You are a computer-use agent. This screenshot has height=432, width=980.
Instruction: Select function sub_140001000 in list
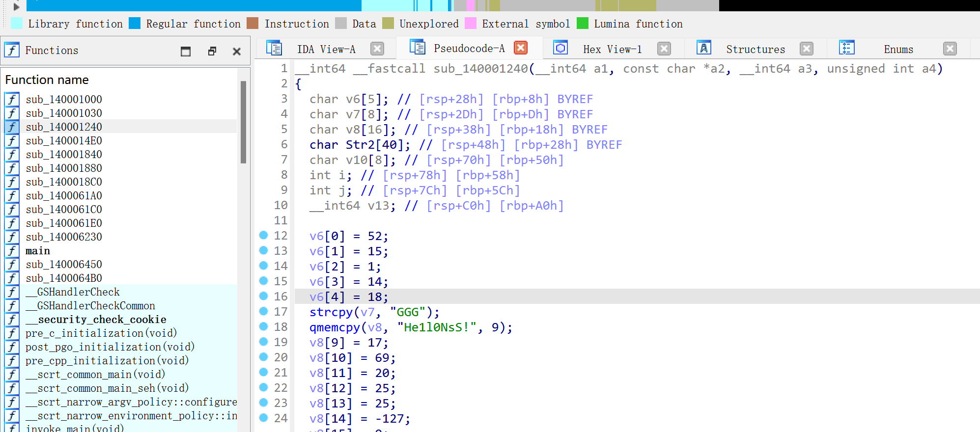coord(64,99)
